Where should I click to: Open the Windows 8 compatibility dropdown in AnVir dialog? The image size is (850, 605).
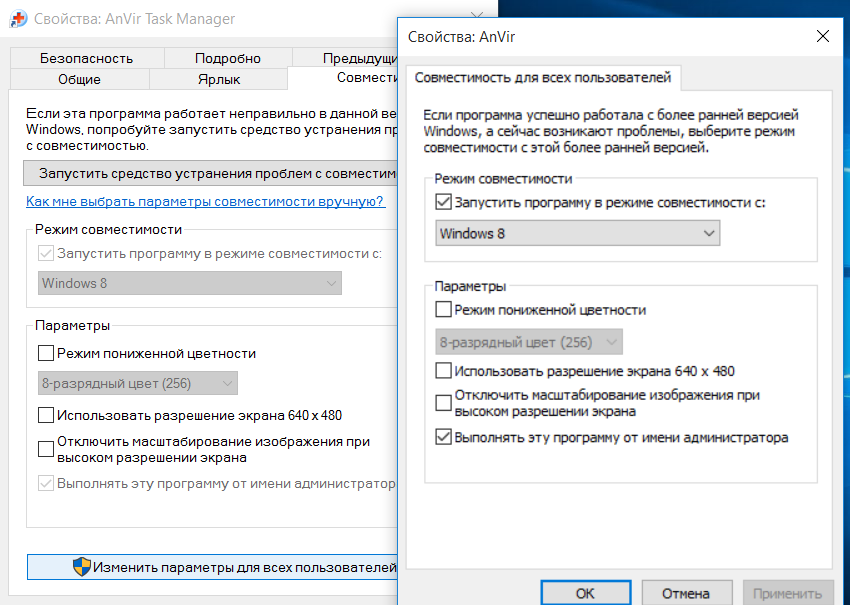tap(578, 233)
